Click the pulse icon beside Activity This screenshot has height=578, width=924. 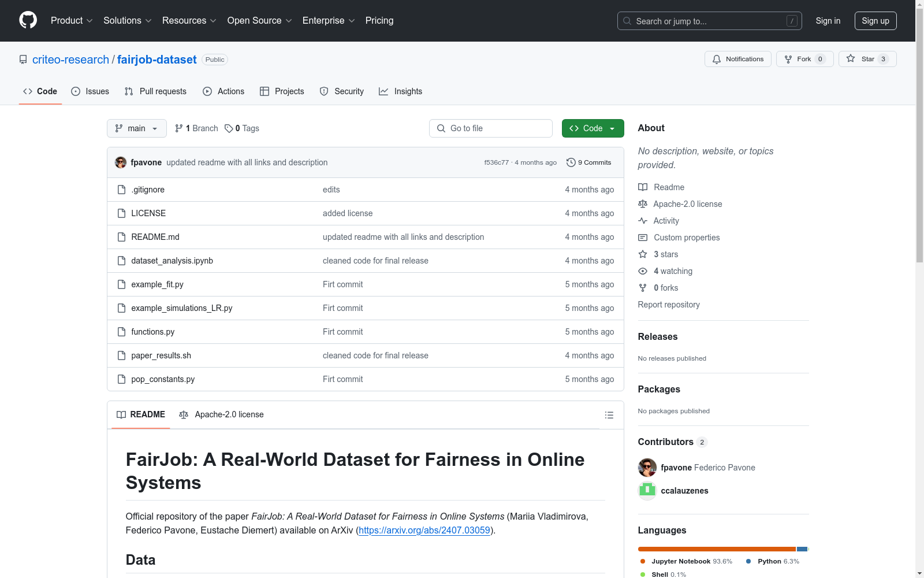pos(643,221)
